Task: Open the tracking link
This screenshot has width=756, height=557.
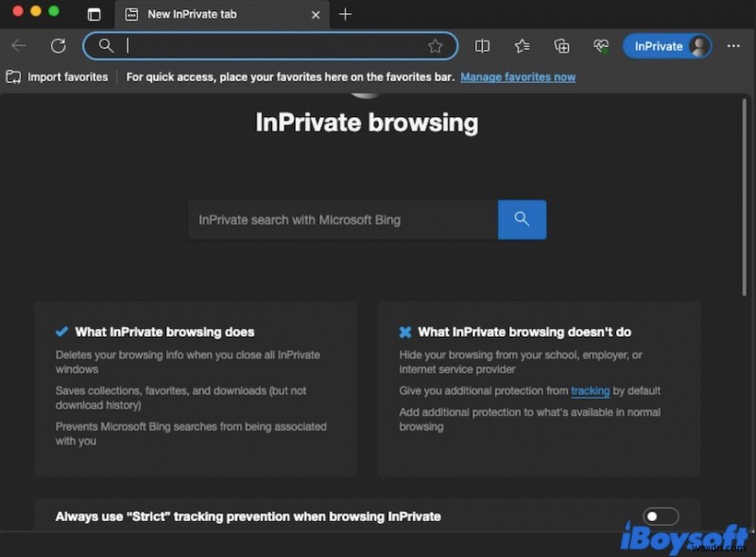Action: click(590, 391)
